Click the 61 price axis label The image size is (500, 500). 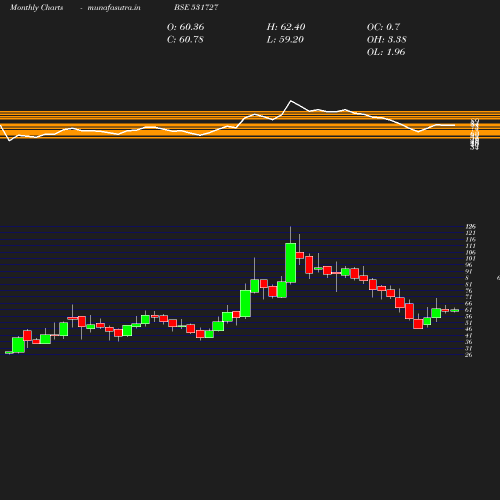tap(469, 310)
